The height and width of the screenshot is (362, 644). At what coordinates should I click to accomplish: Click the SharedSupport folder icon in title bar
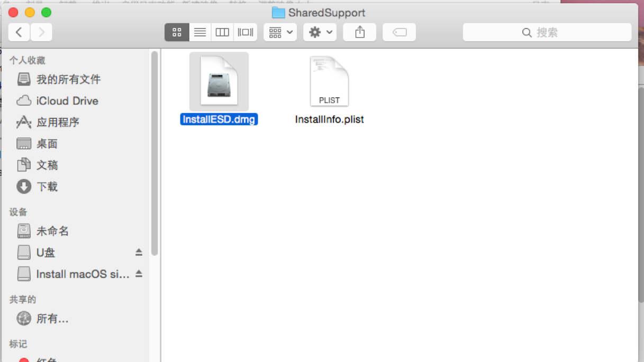[278, 13]
